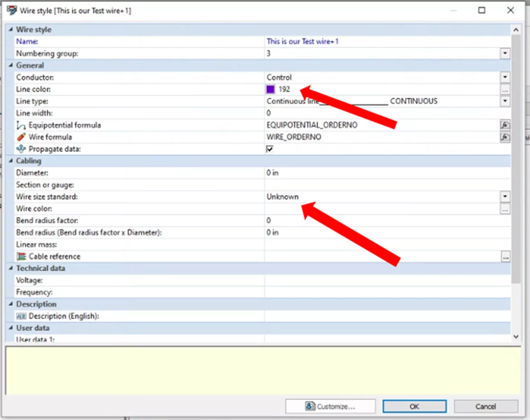Open the Numbering group dropdown
Image resolution: width=530 pixels, height=420 pixels.
point(505,54)
